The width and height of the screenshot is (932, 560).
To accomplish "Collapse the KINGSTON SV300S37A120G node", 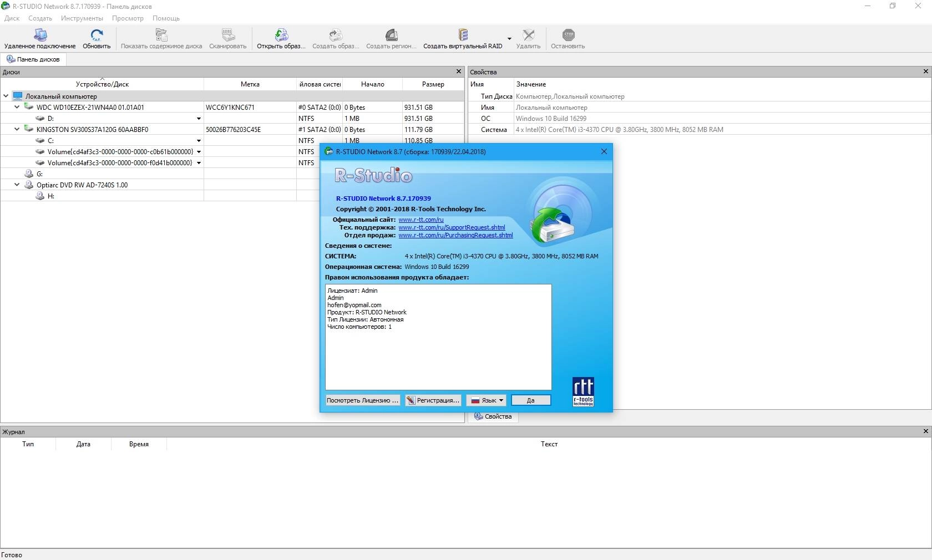I will coord(17,129).
